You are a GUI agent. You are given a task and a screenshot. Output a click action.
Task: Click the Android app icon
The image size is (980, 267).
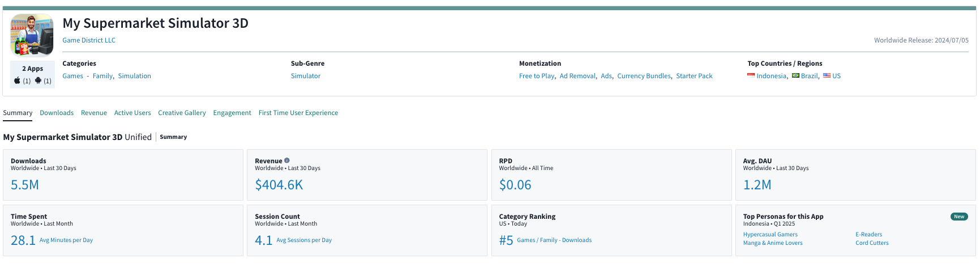[x=38, y=80]
